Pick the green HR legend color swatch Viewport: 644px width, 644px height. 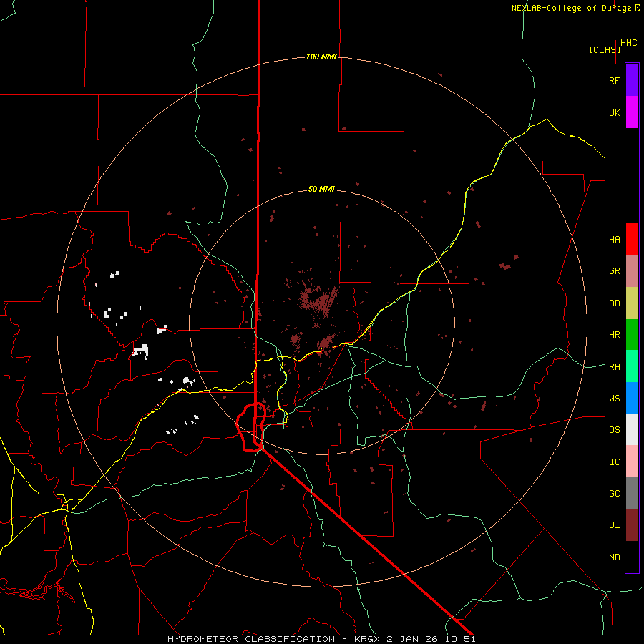tap(632, 335)
